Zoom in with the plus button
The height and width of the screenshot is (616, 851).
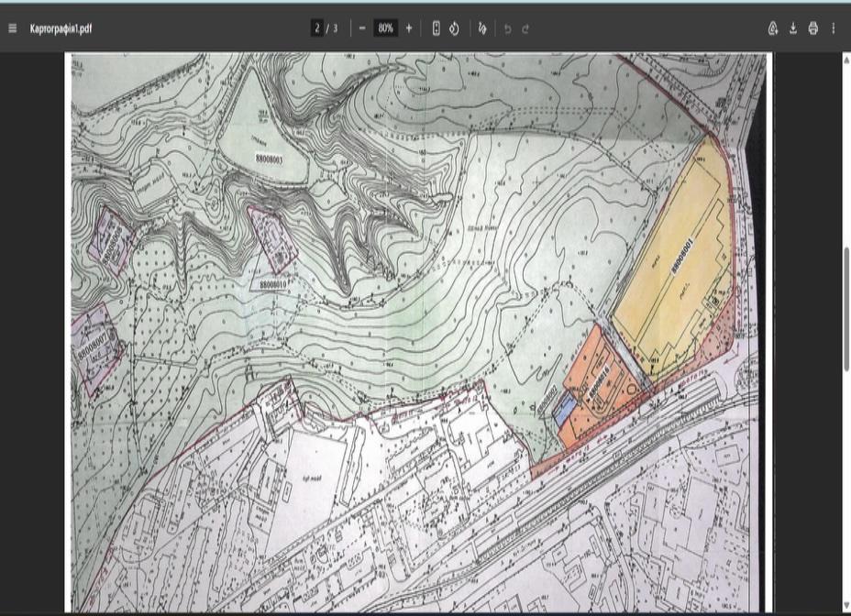click(x=409, y=28)
